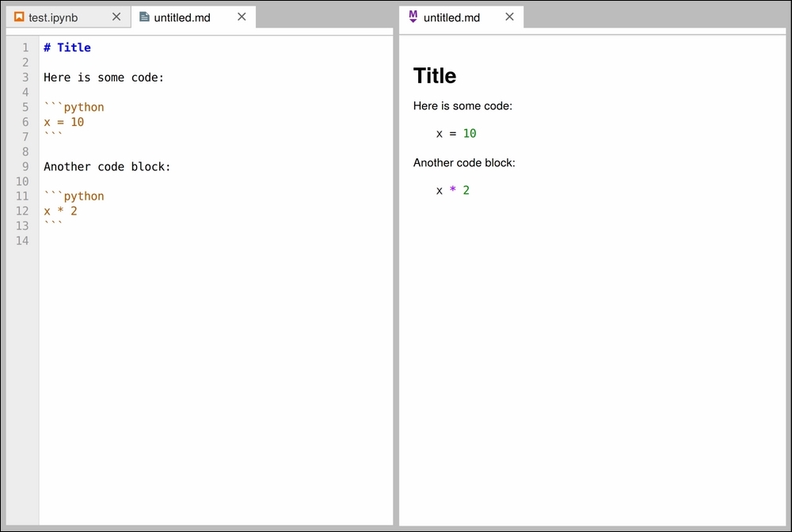Click 'Another code block:' in preview
The width and height of the screenshot is (792, 532).
click(x=464, y=162)
